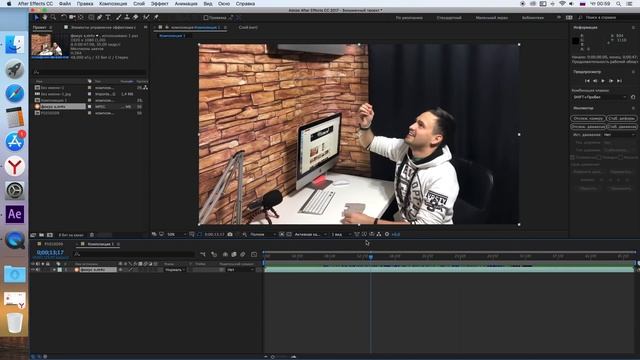This screenshot has height=360, width=640.
Task: Toggle the transparency grid in viewer
Action: point(289,234)
